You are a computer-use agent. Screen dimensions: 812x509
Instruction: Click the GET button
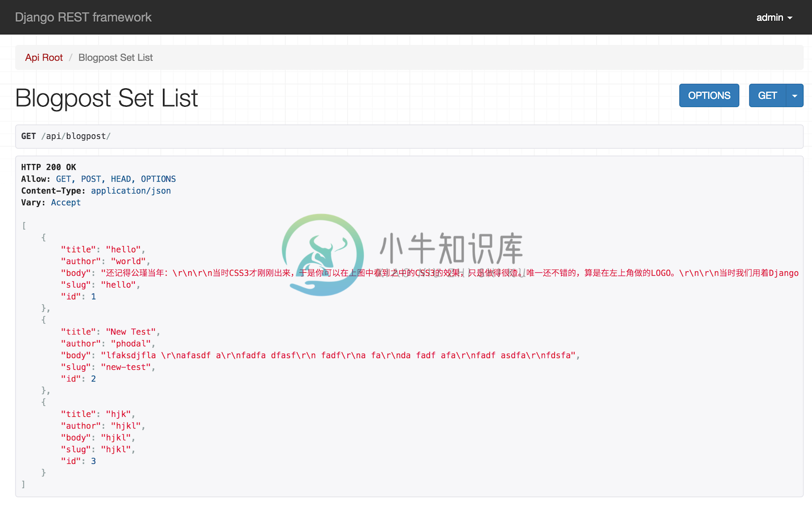click(767, 96)
